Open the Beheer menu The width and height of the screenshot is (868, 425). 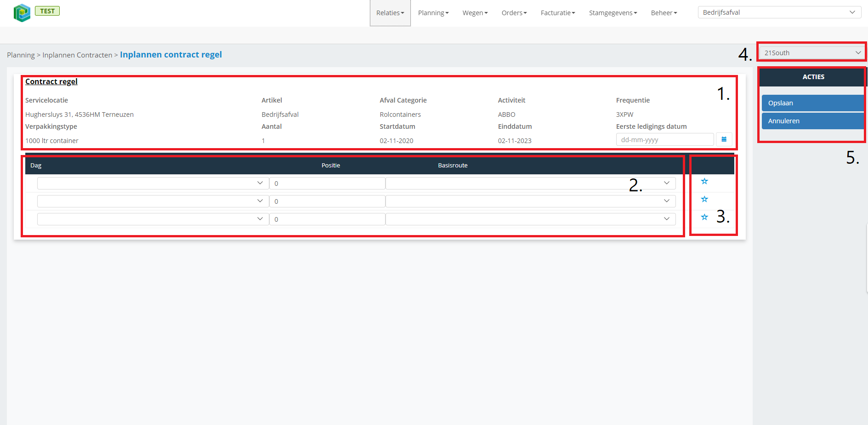click(664, 13)
